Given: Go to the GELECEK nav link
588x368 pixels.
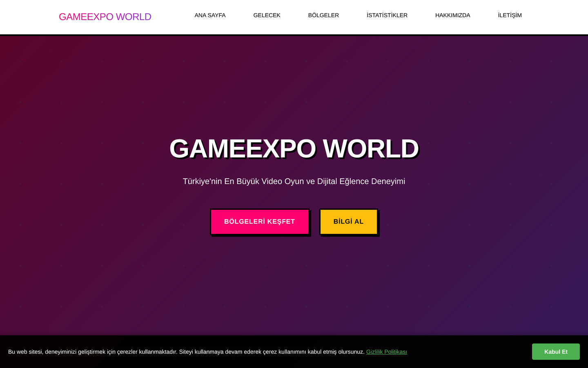Looking at the screenshot, I should 267,15.
